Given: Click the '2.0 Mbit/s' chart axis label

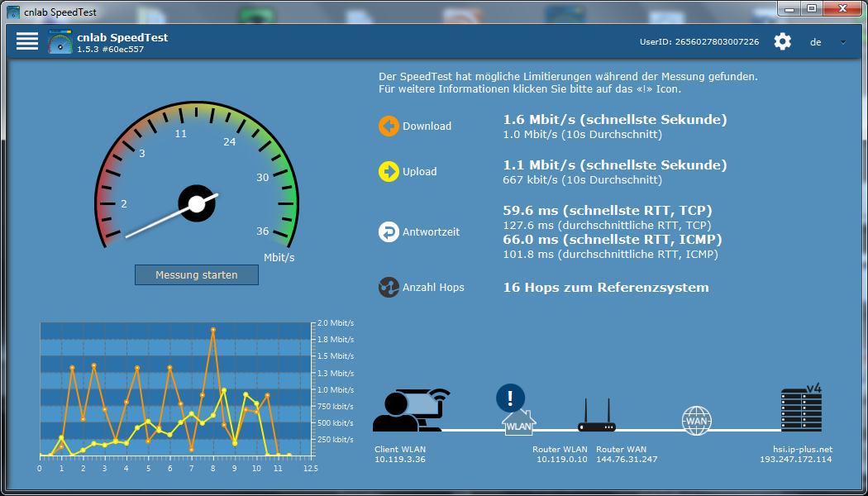Looking at the screenshot, I should coord(336,322).
